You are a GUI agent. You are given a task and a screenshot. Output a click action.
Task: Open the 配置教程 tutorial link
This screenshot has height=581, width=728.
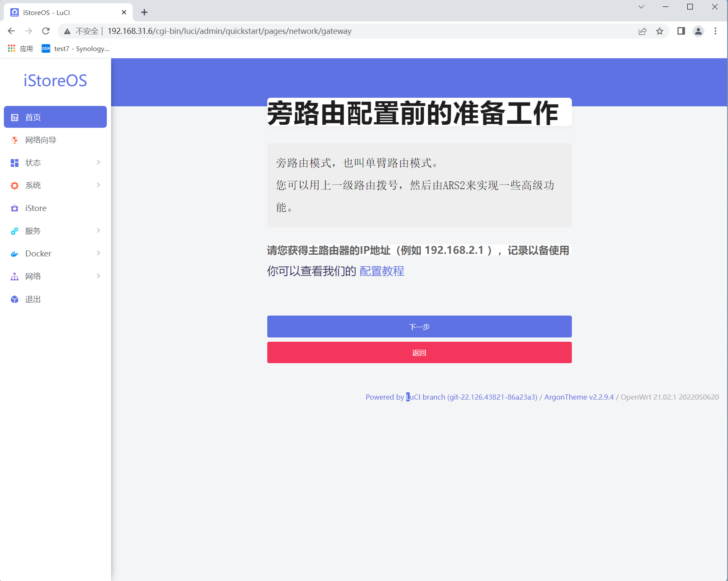coord(382,271)
